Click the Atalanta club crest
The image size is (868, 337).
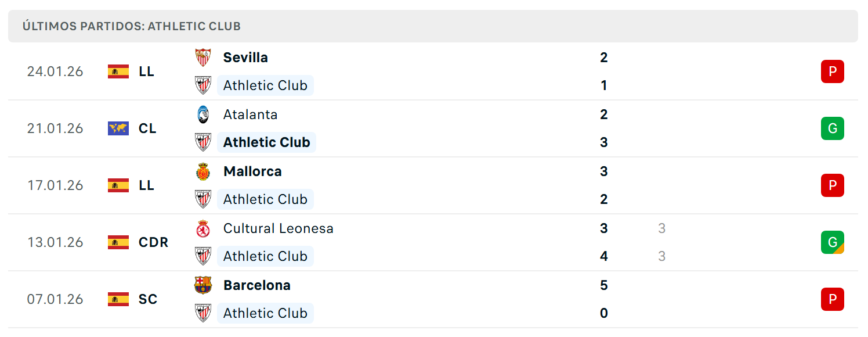click(x=203, y=114)
